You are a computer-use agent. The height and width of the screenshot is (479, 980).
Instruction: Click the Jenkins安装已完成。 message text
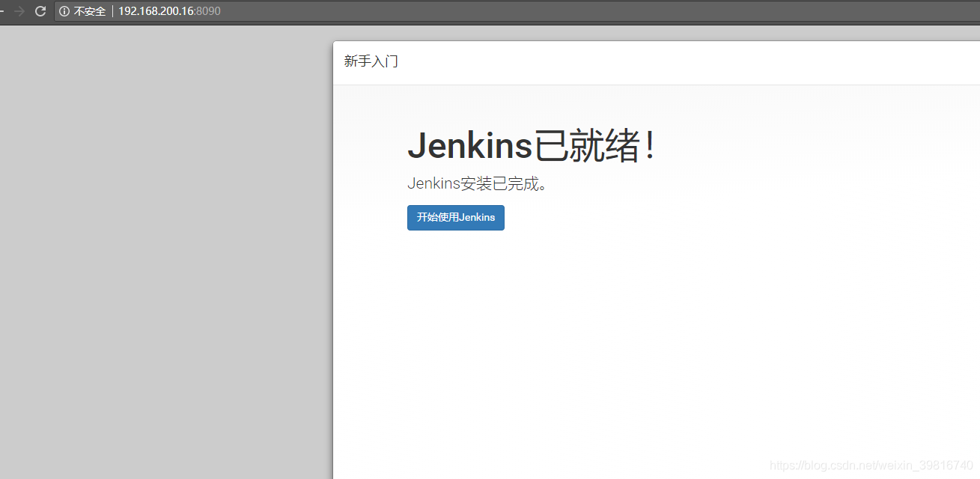(x=478, y=183)
